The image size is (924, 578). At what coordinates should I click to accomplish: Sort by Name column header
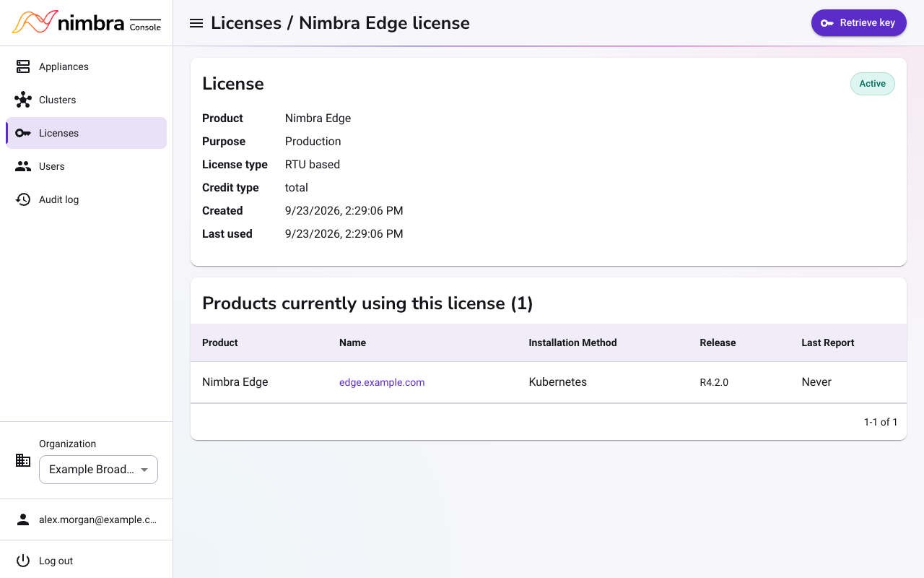tap(352, 342)
